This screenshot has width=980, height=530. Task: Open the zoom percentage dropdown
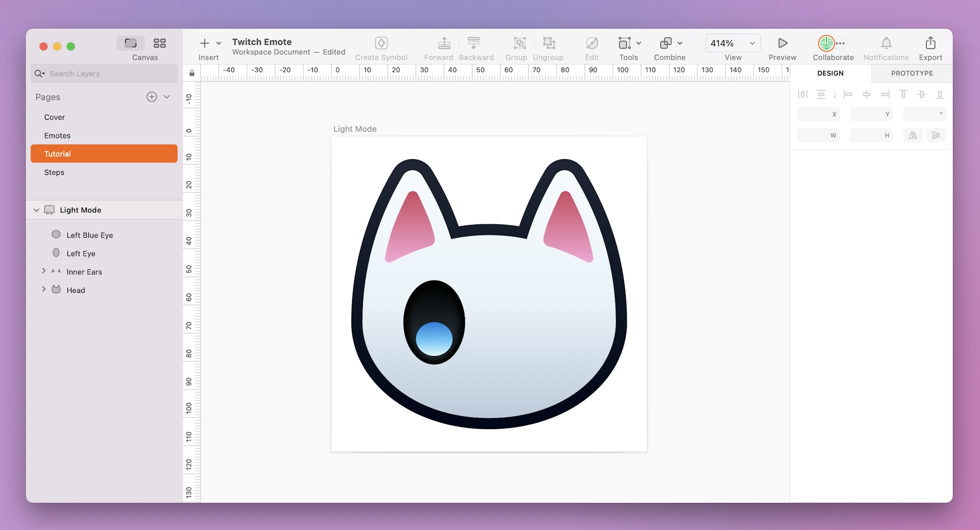tap(751, 43)
